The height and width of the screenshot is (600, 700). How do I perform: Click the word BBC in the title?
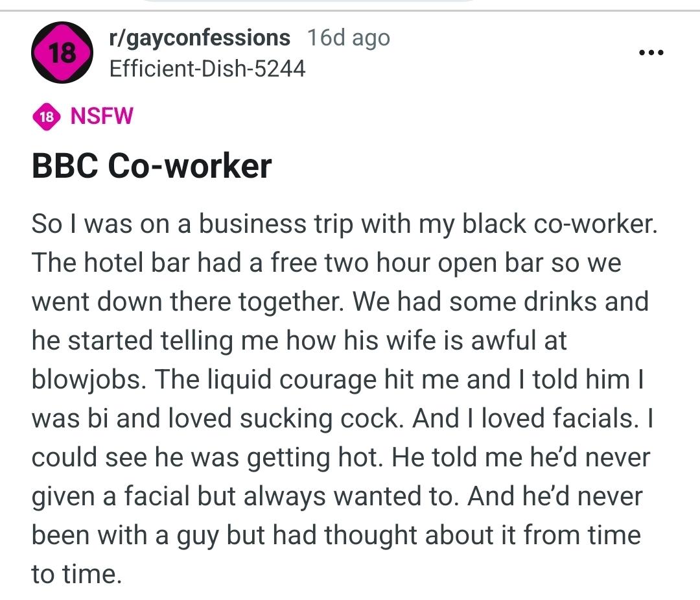tap(65, 166)
